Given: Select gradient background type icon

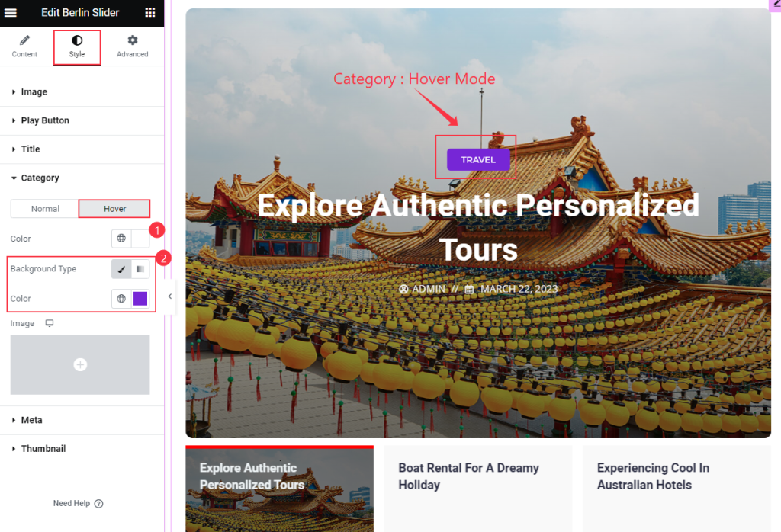Looking at the screenshot, I should point(140,269).
